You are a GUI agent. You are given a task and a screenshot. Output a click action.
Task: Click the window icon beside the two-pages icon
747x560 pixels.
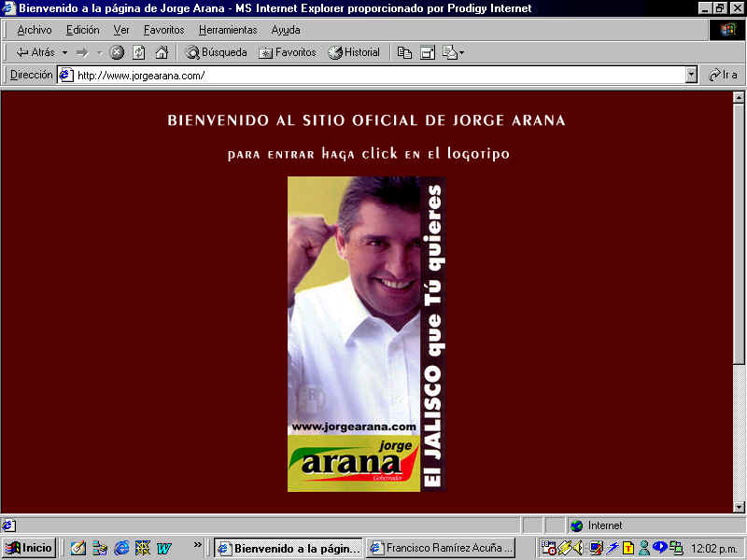point(428,52)
